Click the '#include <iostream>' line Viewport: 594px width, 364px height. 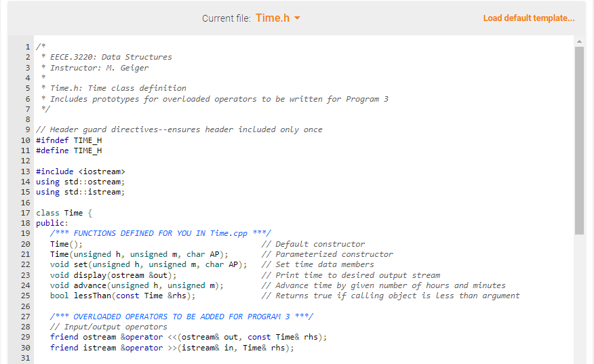[80, 171]
